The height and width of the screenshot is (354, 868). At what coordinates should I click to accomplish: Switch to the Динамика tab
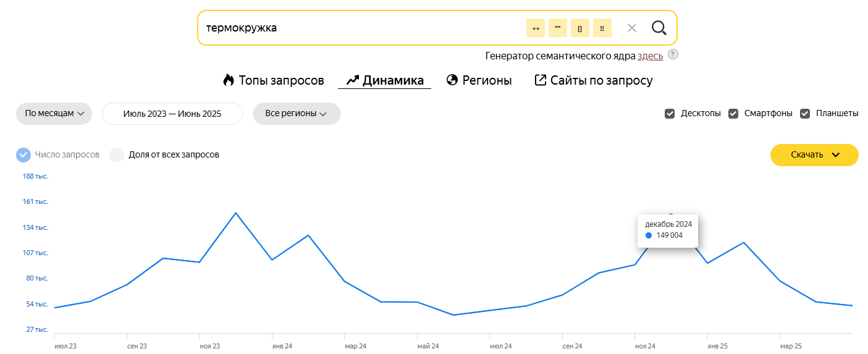click(385, 80)
